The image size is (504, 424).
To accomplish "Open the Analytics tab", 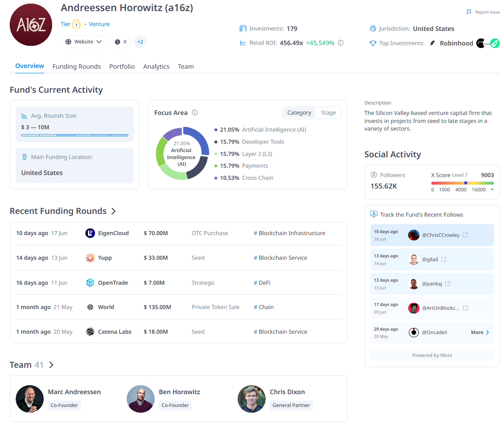I will (x=156, y=67).
